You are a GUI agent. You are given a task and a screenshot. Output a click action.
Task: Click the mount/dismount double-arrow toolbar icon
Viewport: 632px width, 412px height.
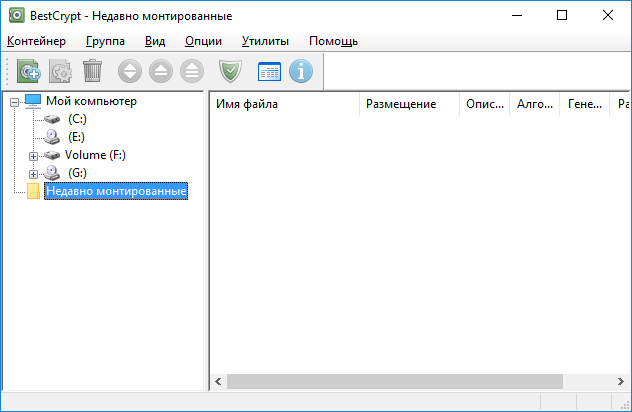point(130,71)
